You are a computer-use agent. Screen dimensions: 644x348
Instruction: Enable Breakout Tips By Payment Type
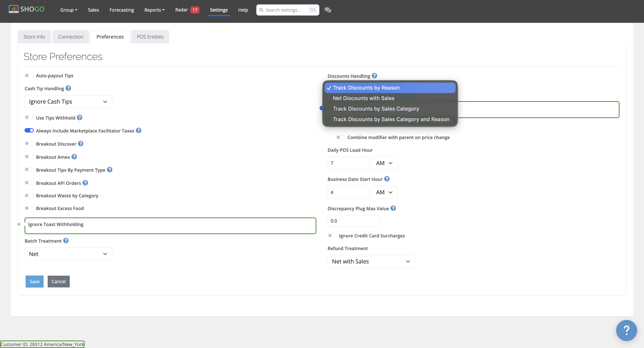pos(29,170)
